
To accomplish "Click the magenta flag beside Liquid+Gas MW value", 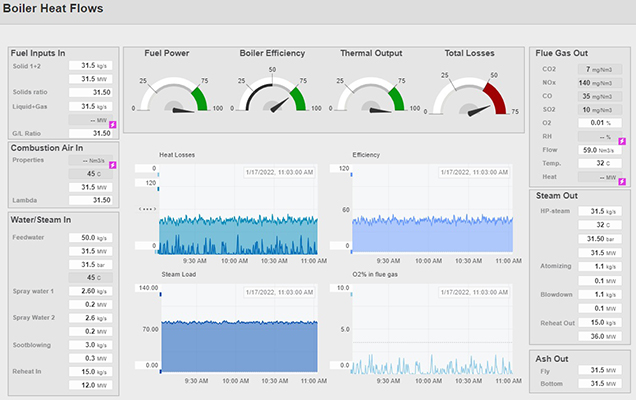I will pyautogui.click(x=113, y=124).
